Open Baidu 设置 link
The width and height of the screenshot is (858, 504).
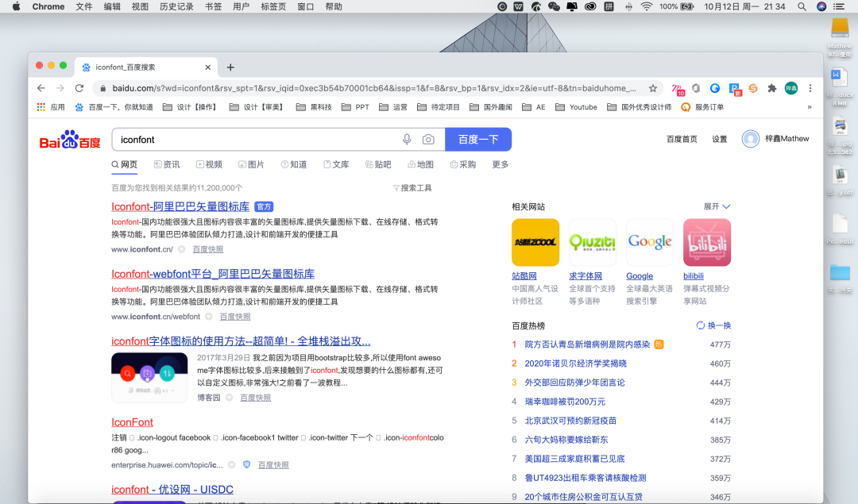[720, 139]
